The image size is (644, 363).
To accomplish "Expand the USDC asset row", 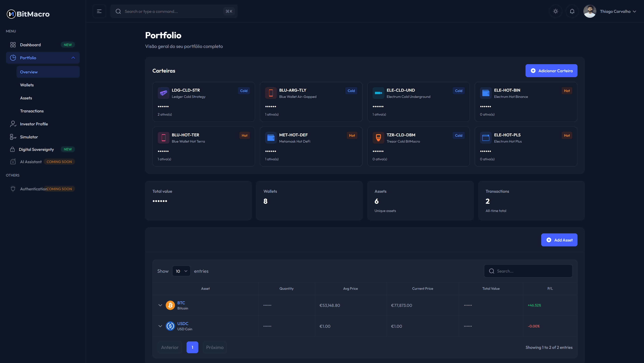I will click(x=160, y=326).
